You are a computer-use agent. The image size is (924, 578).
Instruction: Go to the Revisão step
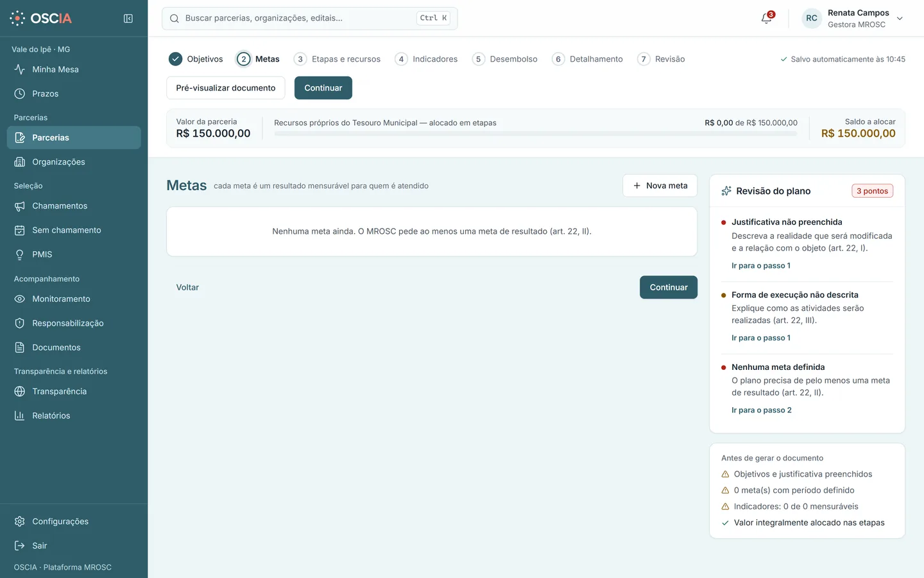tap(661, 59)
